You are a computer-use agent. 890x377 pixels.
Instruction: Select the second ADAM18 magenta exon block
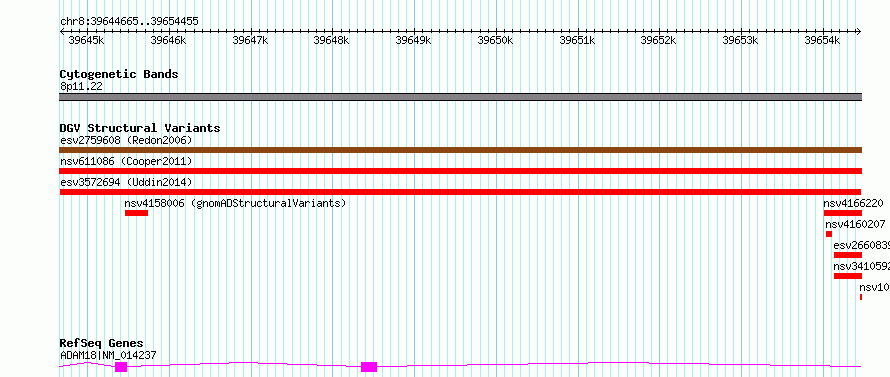pyautogui.click(x=369, y=367)
